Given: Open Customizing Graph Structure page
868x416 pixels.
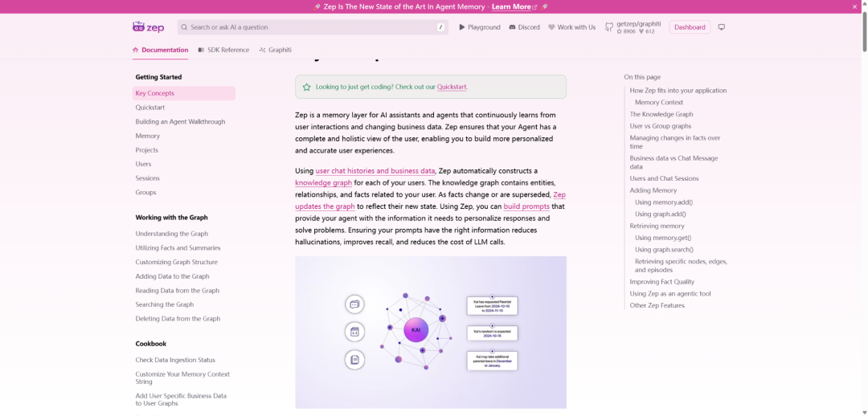Looking at the screenshot, I should pos(177,263).
